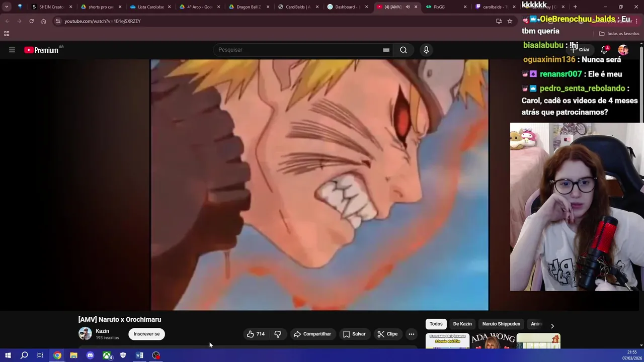Like the video with thumbs up
This screenshot has width=644, height=362.
click(256, 334)
